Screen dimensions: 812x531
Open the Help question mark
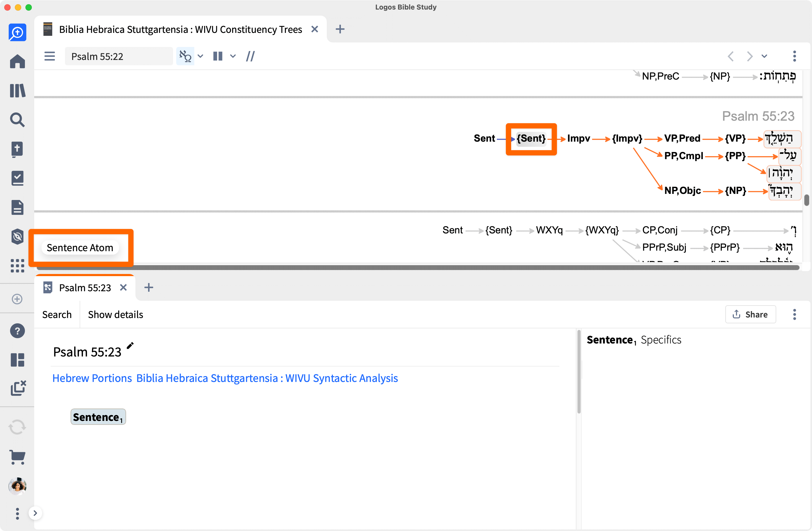tap(17, 331)
